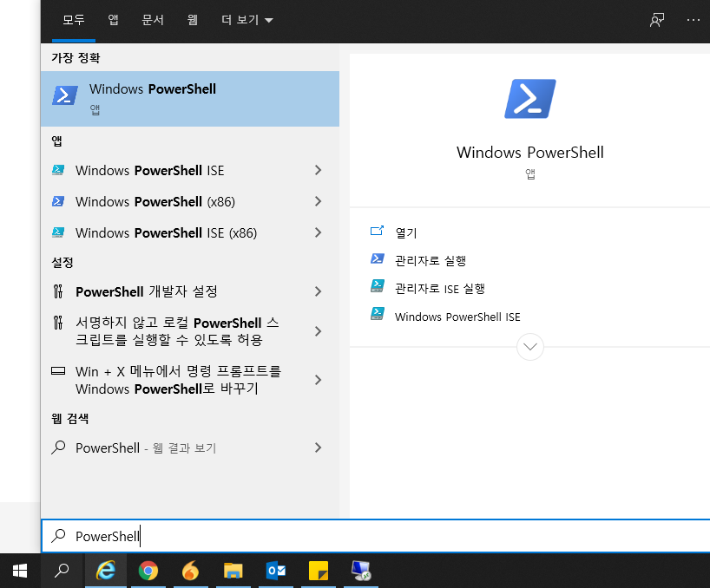
Task: Expand more actions with the circled chevron
Action: [x=530, y=347]
